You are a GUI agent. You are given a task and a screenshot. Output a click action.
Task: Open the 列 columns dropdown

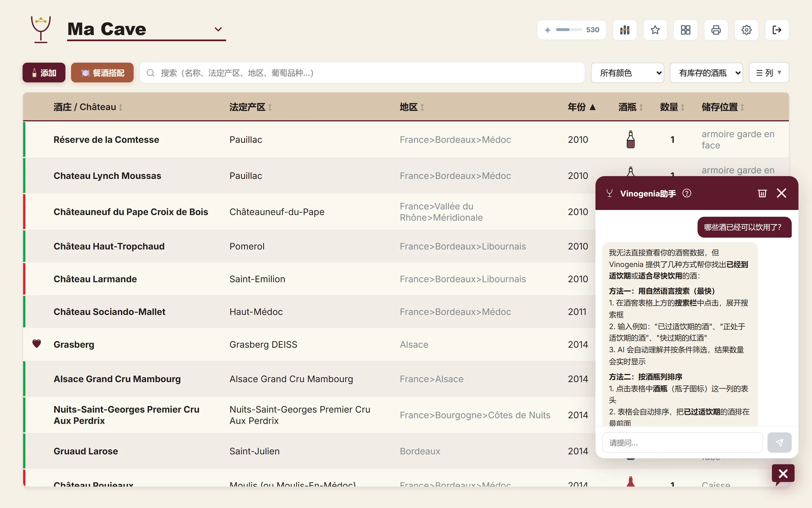click(x=769, y=73)
